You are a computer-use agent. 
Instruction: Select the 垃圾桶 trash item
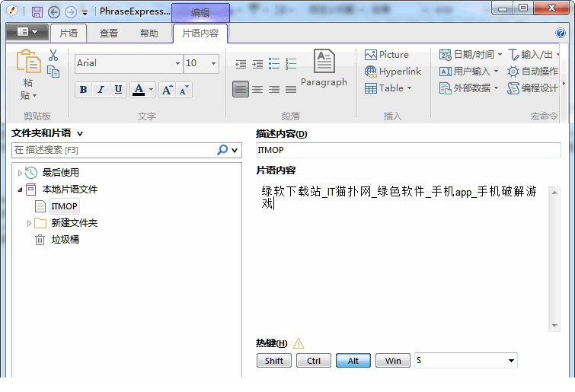[x=65, y=240]
